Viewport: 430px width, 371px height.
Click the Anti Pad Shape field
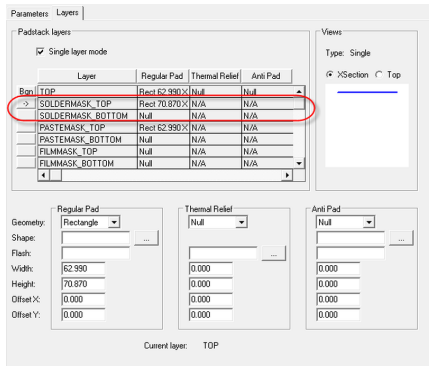click(x=351, y=238)
